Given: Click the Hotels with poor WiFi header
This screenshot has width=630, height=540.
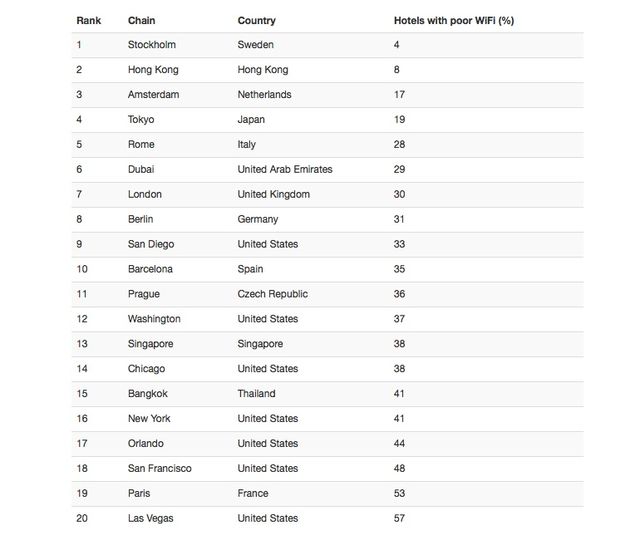Looking at the screenshot, I should click(454, 20).
